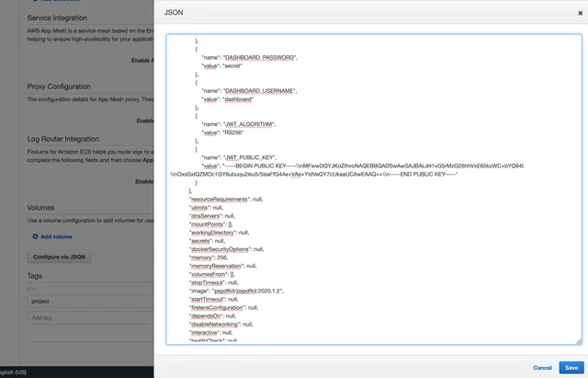Viewport: 588px width, 378px height.
Task: Click the BEGIN PUBLIC KEY value line
Action: (363, 166)
